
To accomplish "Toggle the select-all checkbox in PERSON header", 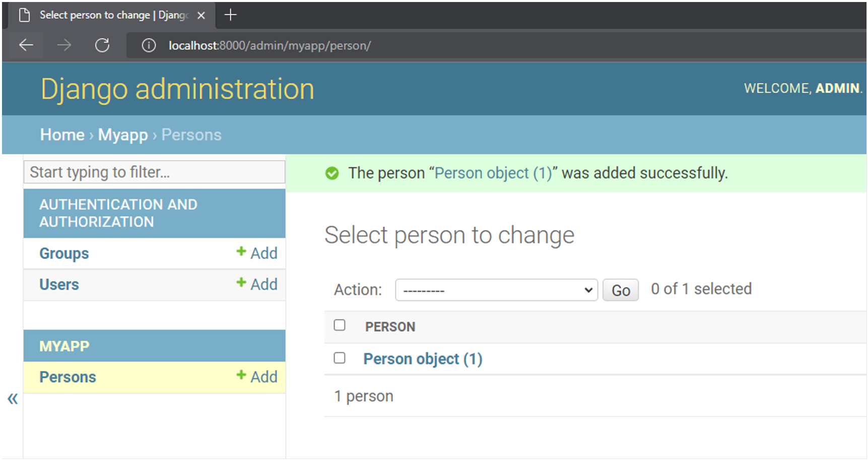I will tap(340, 325).
